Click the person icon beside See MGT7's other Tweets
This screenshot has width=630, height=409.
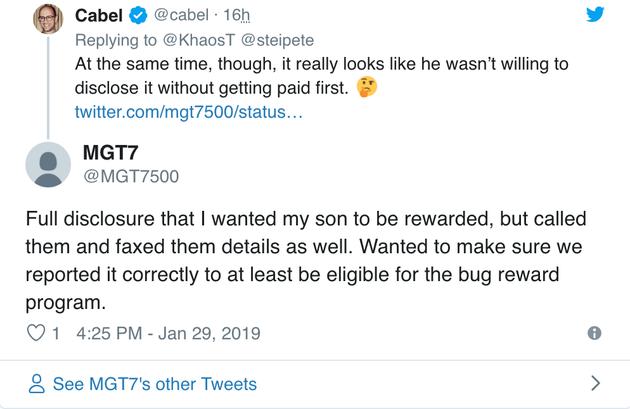click(36, 383)
